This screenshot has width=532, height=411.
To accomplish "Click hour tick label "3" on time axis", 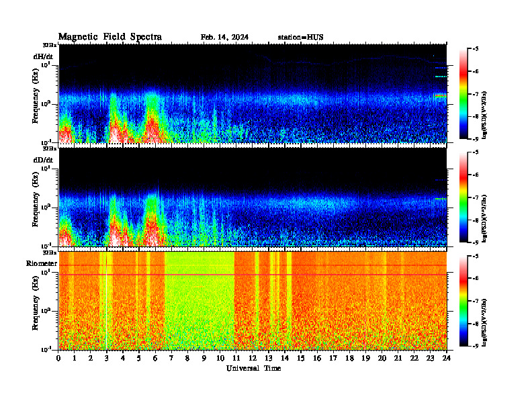I will coord(107,358).
